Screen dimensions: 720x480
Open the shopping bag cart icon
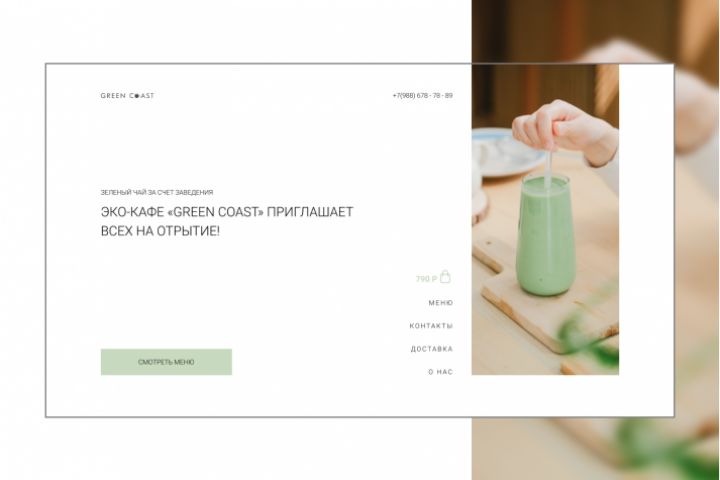pos(445,277)
